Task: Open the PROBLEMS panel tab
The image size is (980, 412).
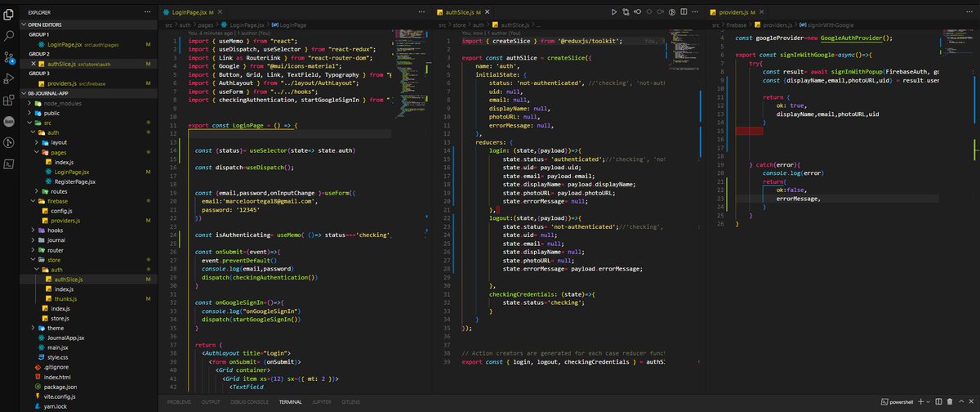Action: 179,402
